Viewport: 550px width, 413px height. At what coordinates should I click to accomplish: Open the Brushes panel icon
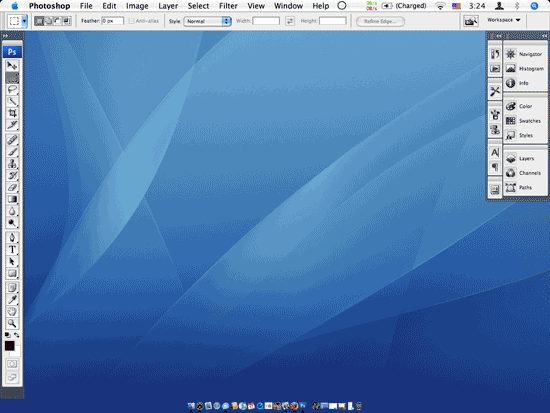(495, 115)
